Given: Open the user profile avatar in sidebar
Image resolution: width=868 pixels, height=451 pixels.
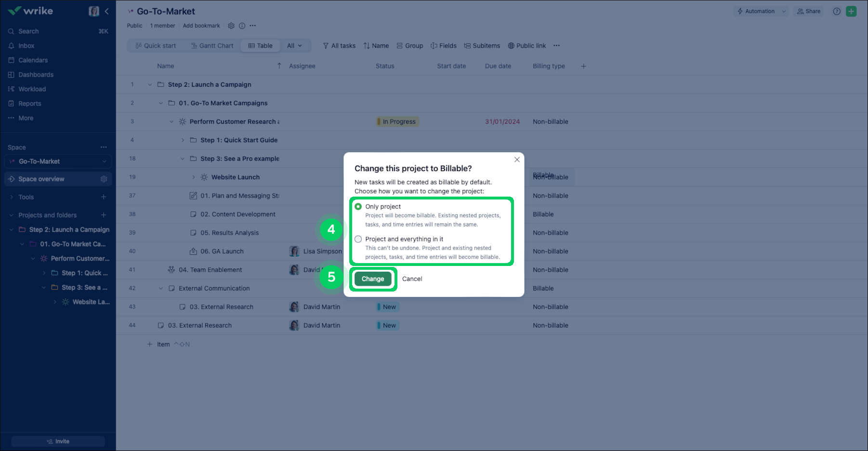Looking at the screenshot, I should 94,11.
